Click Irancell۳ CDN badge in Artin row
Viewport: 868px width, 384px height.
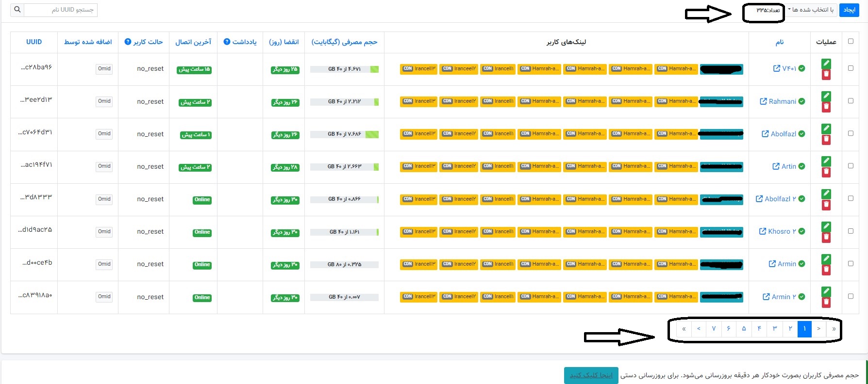(x=419, y=166)
